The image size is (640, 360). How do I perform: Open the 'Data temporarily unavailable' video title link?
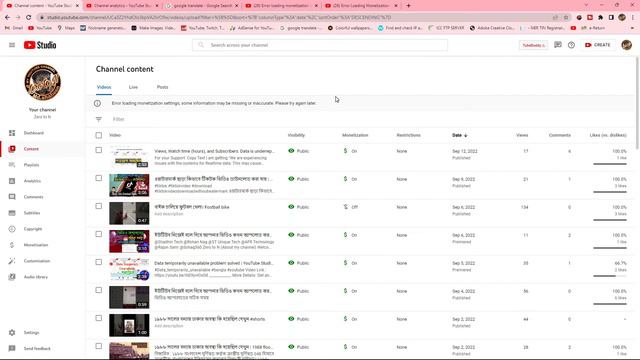(214, 263)
